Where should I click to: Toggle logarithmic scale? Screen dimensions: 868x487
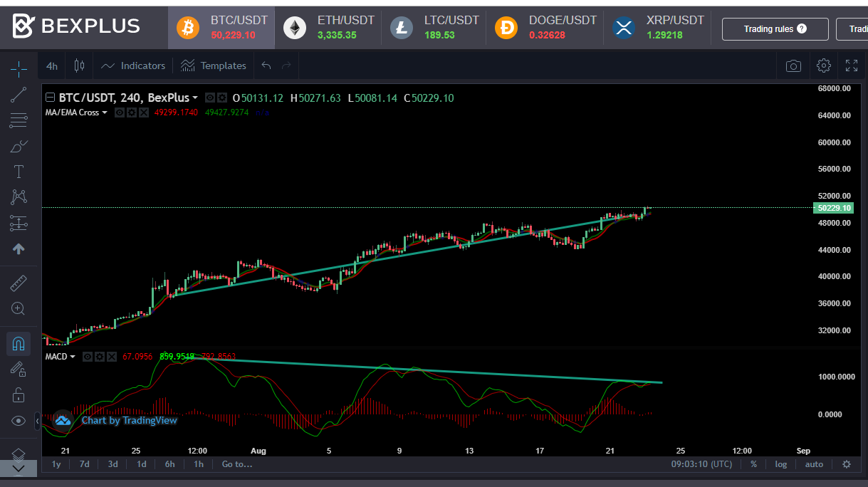click(781, 464)
